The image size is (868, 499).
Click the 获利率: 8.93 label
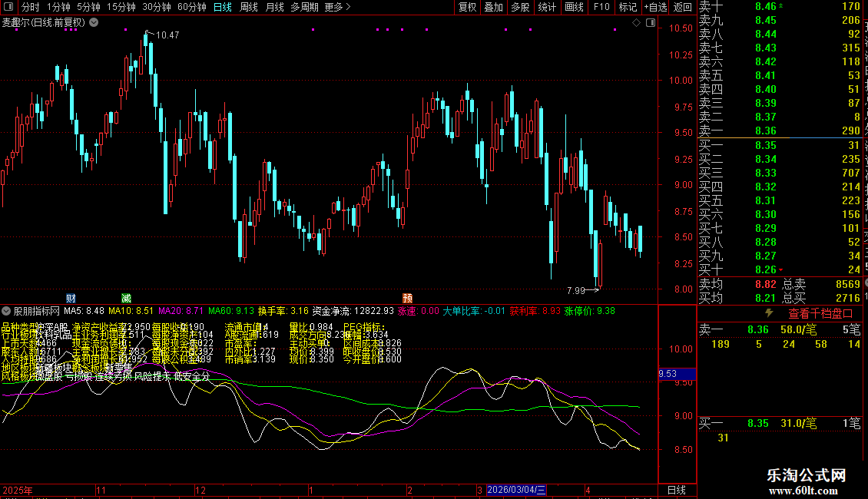click(x=535, y=311)
